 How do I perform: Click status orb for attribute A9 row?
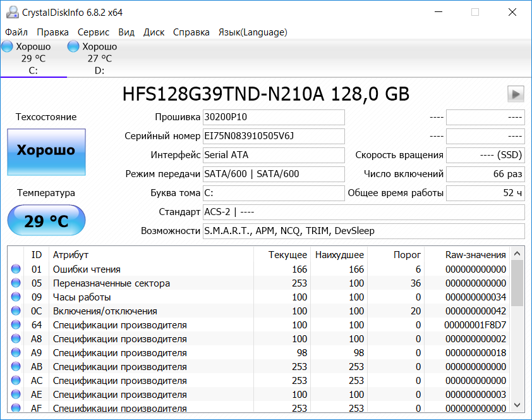point(16,352)
